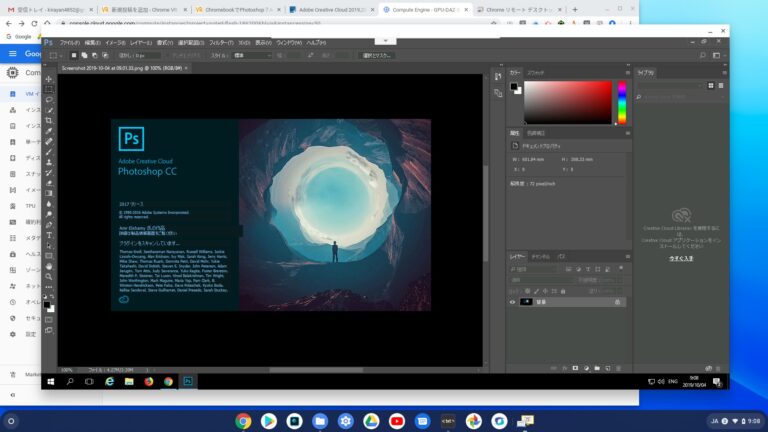This screenshot has width=768, height=432.
Task: Click the Photoshop search magnifier icon
Action: 702,56
